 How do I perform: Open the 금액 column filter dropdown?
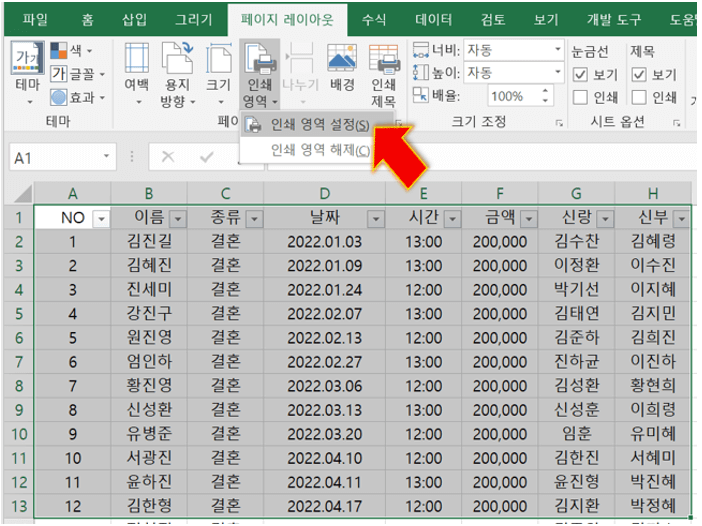(529, 219)
